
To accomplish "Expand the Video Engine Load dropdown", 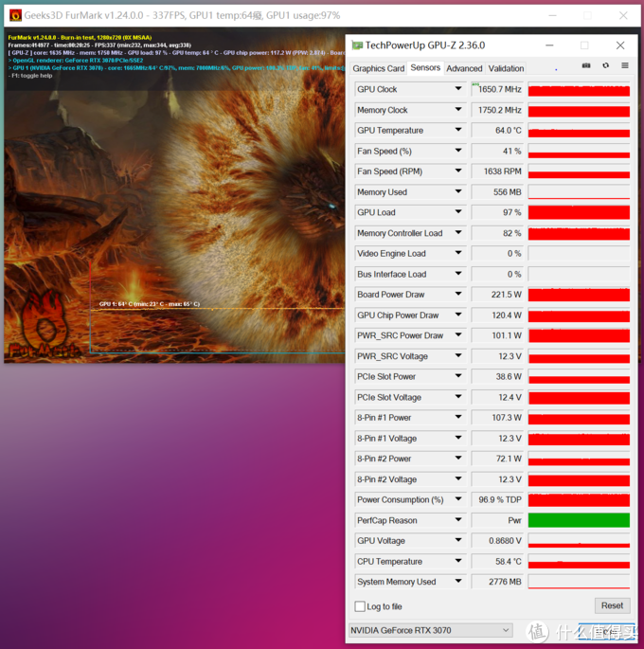I will 458,252.
